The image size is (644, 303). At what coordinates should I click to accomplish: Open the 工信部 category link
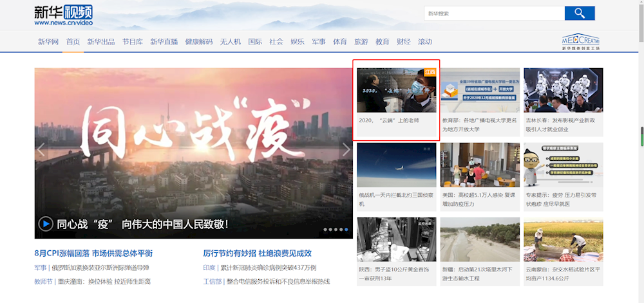click(212, 281)
